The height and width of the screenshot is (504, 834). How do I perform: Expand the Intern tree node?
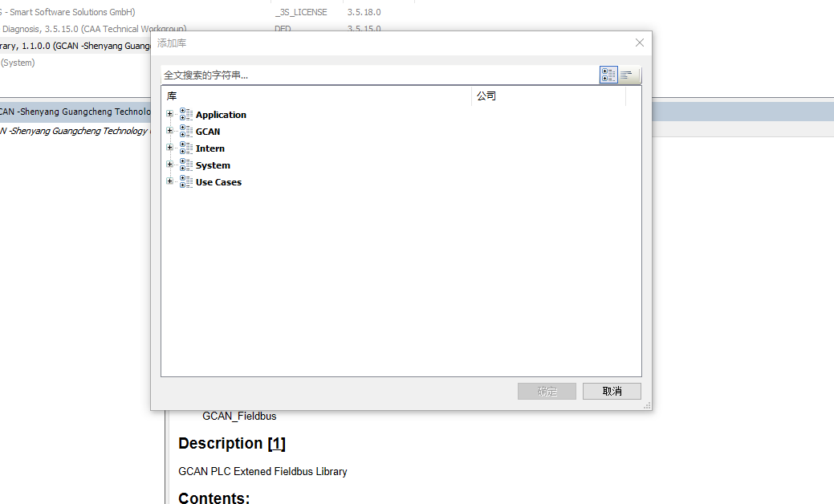(x=169, y=148)
